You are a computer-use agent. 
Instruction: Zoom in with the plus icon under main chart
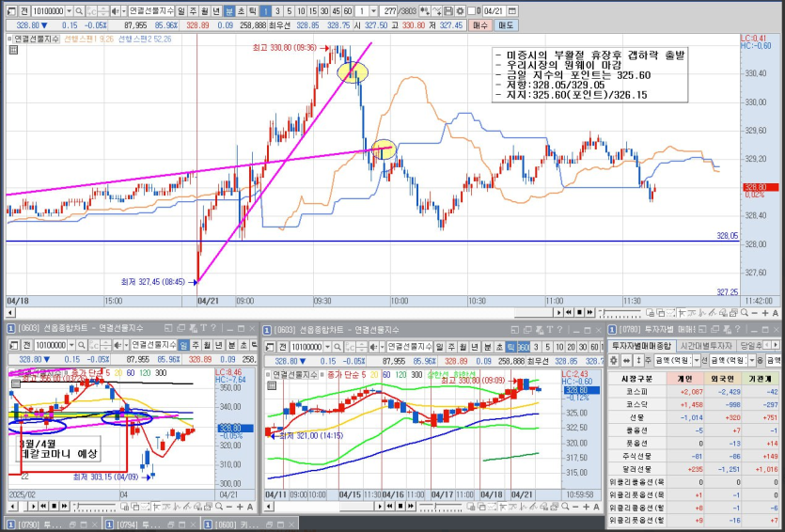click(765, 313)
